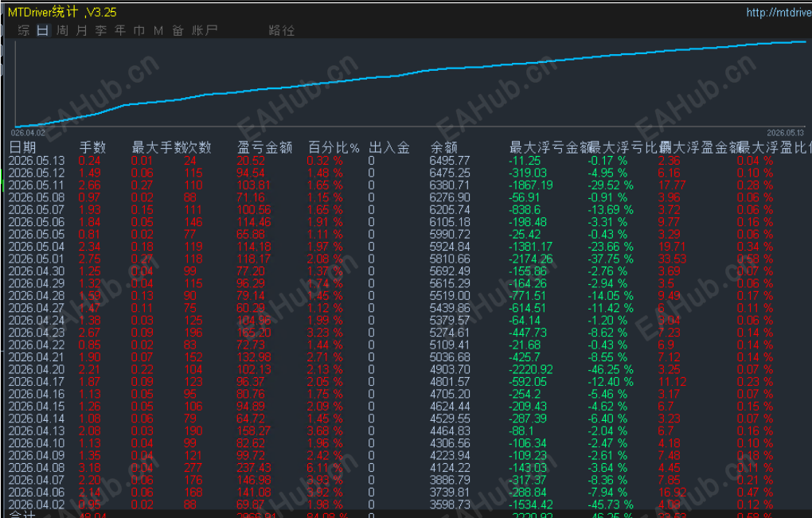
Task: Click the -13.69 % cell
Action: [611, 209]
